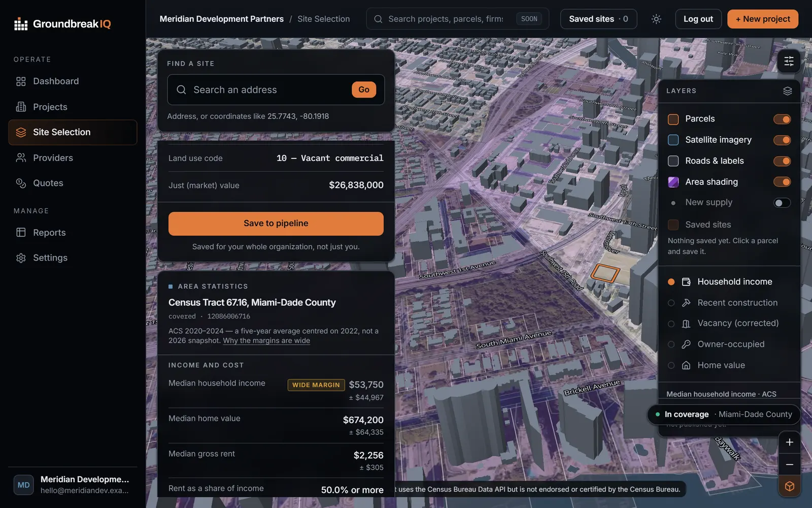This screenshot has height=508, width=812.
Task: Zoom in the map with plus
Action: [789, 442]
